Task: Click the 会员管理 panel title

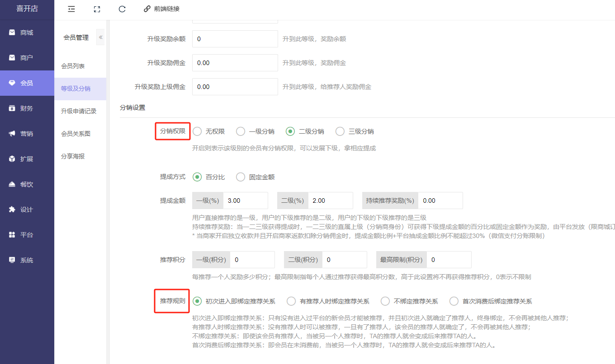Action: point(76,37)
